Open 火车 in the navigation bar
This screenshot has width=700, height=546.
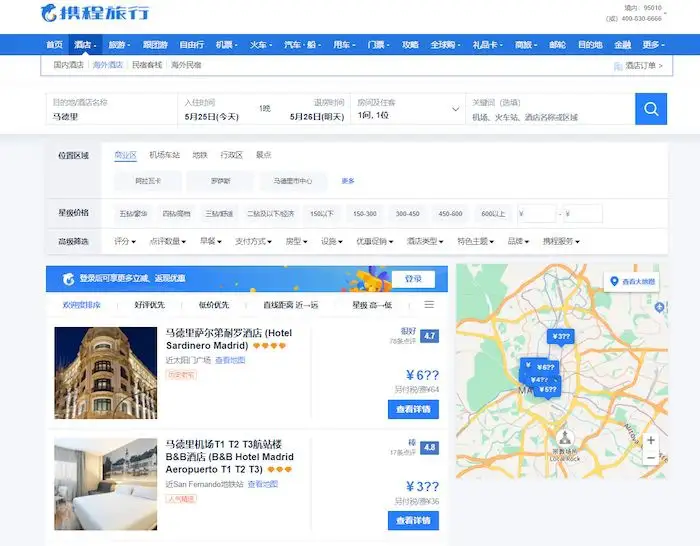(261, 45)
